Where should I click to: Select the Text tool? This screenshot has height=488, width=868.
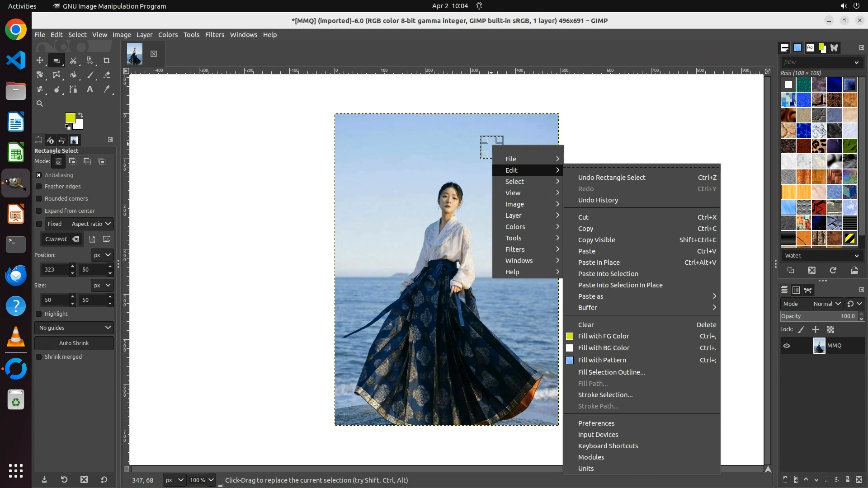click(x=90, y=89)
